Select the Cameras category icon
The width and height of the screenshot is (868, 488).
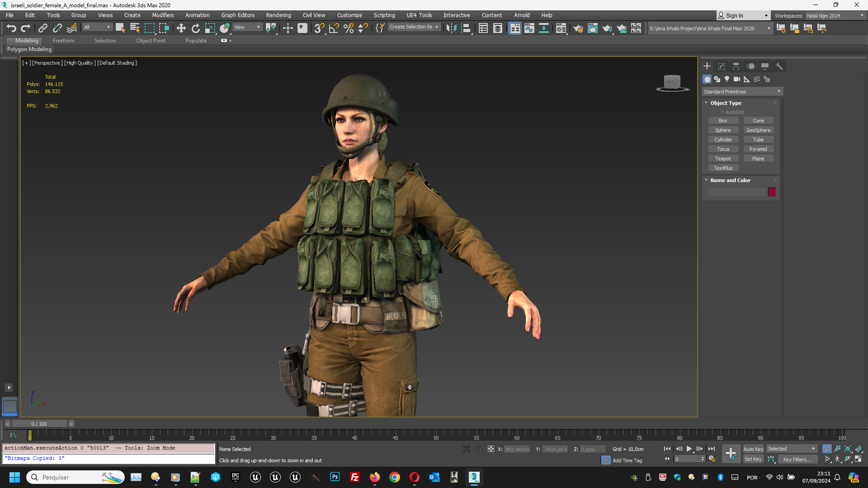[737, 79]
